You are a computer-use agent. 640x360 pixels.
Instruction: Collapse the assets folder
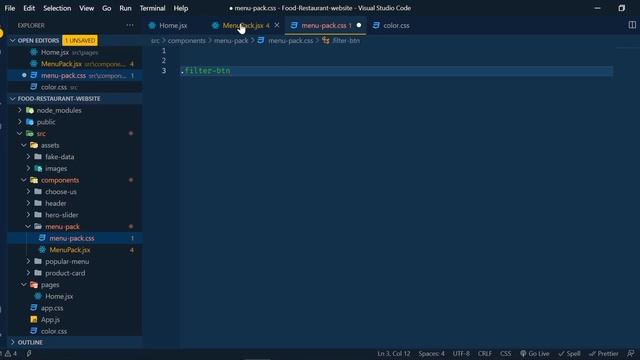point(24,145)
